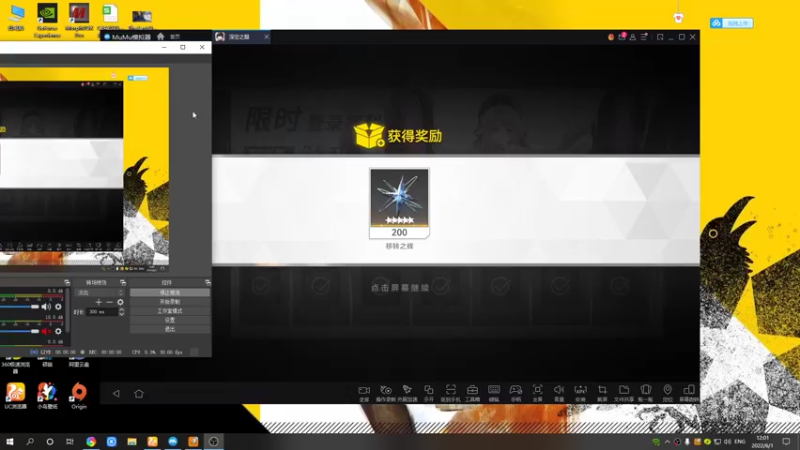Open Windows taskbar search

pos(30,442)
